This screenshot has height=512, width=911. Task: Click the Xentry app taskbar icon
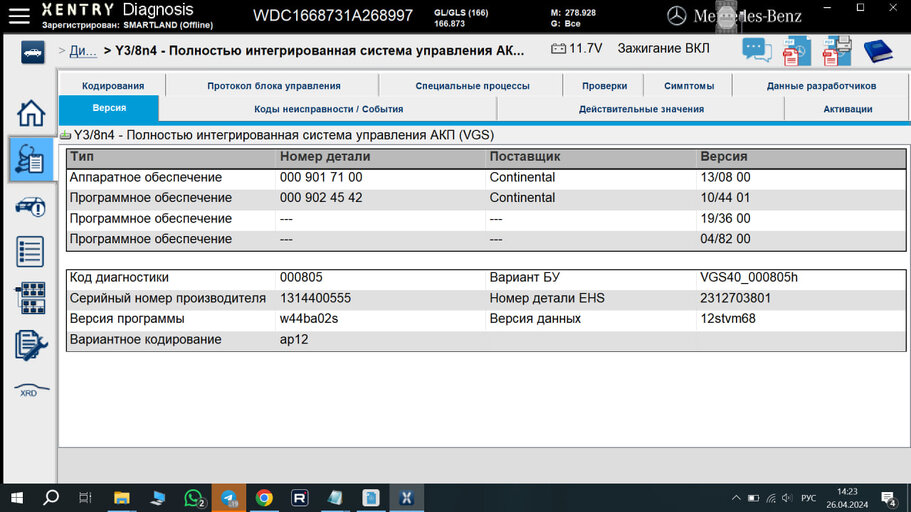tap(406, 498)
